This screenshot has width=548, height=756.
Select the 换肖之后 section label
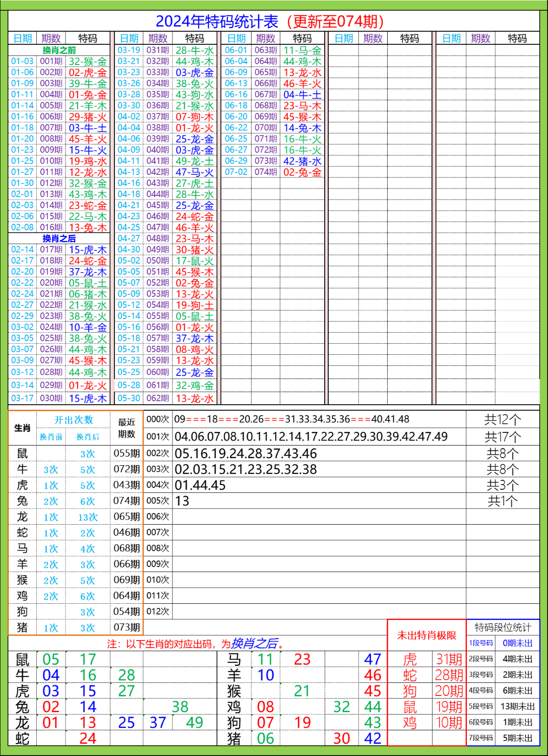(x=59, y=238)
